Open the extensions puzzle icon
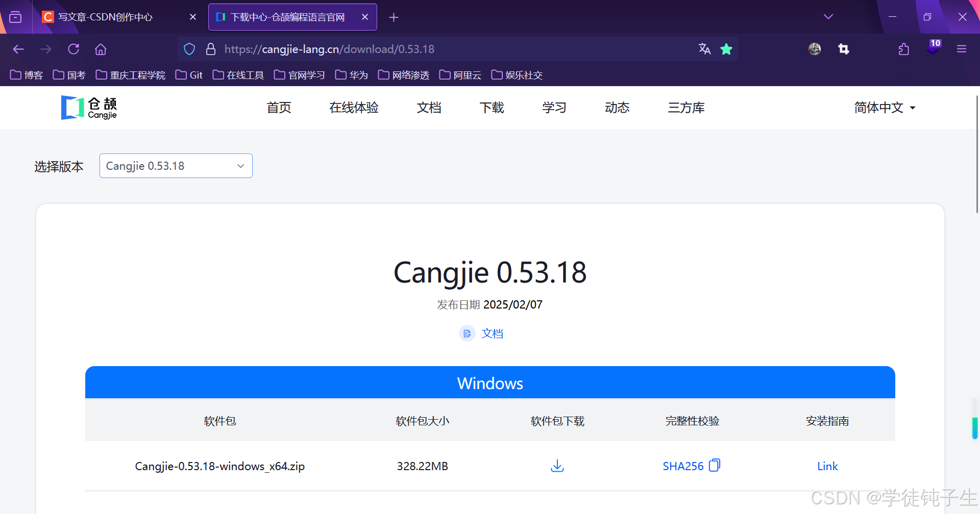Image resolution: width=980 pixels, height=514 pixels. pos(903,49)
